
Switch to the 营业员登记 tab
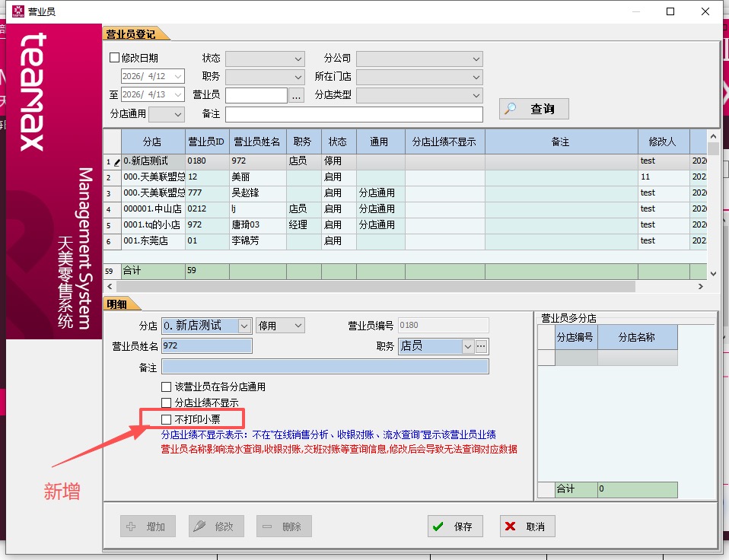(132, 34)
